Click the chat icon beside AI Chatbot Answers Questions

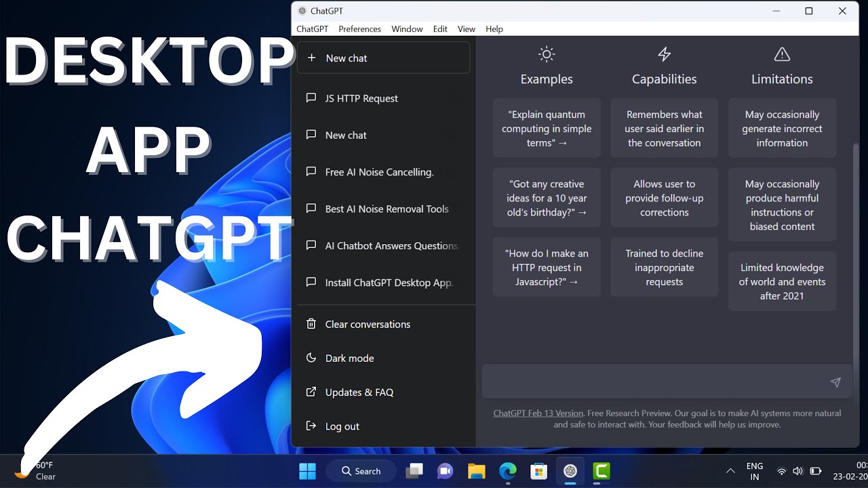[311, 245]
